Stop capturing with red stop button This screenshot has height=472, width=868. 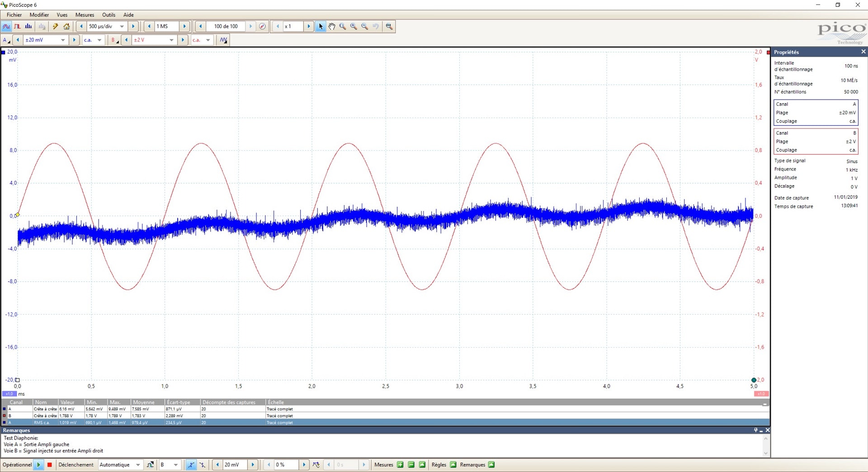50,465
